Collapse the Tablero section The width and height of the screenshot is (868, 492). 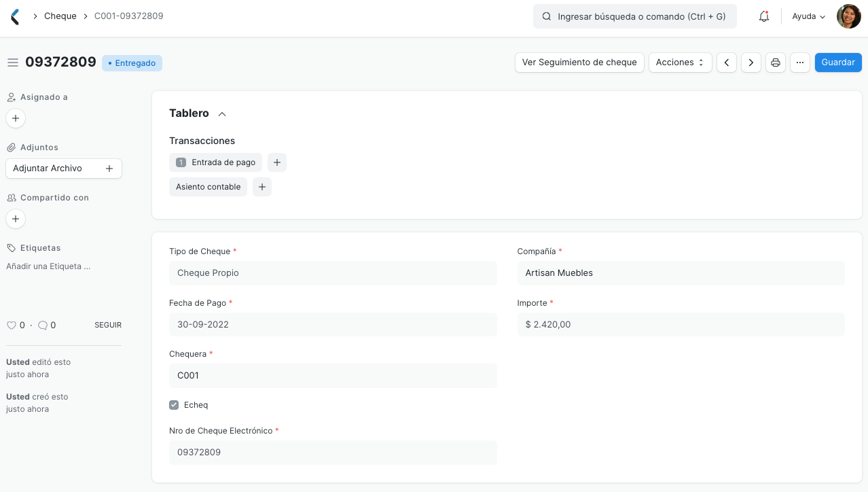(222, 113)
